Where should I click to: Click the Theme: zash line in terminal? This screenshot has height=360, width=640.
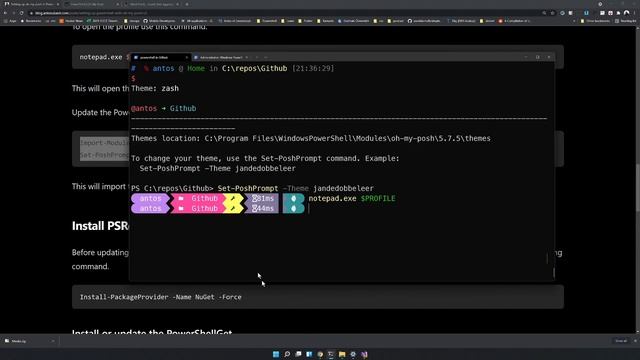pyautogui.click(x=155, y=88)
